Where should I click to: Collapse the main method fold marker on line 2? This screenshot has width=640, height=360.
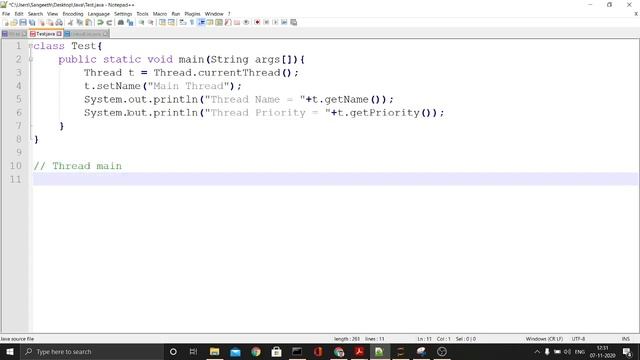tap(31, 59)
